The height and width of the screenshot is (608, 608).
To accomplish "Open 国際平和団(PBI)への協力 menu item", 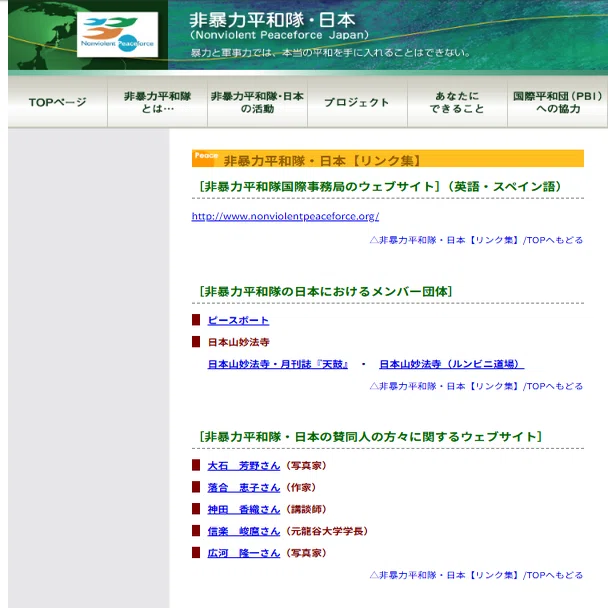I will click(558, 102).
